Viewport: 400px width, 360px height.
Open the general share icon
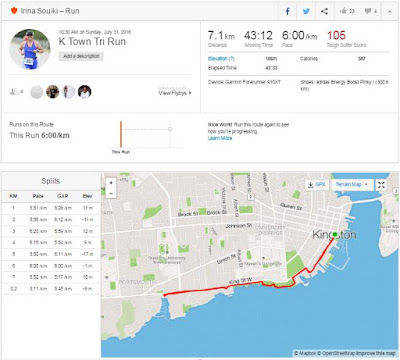(x=324, y=11)
